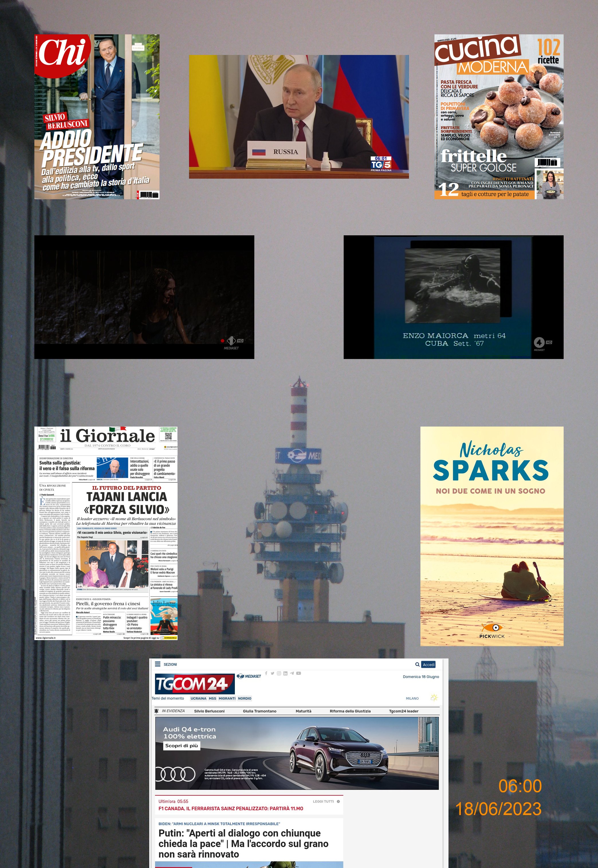Open the TGCOM24 YouTube icon
Image resolution: width=598 pixels, height=868 pixels.
click(299, 673)
